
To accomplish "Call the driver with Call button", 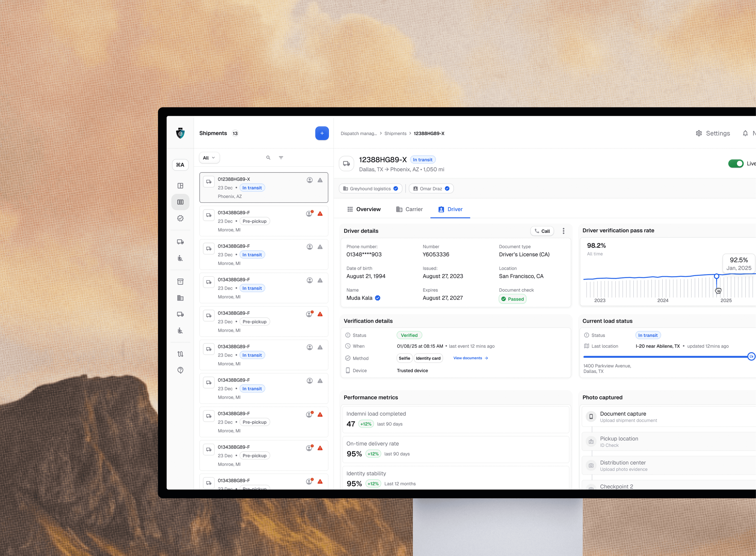I will [542, 231].
